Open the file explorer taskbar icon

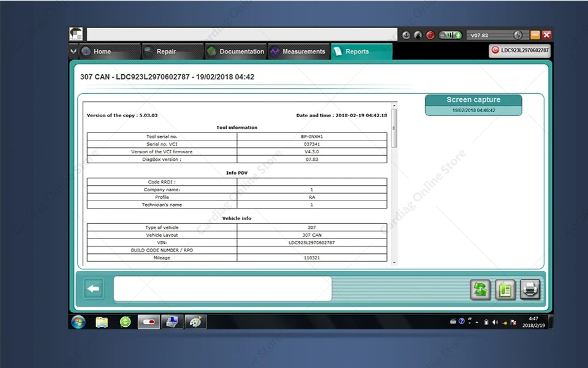pos(102,322)
